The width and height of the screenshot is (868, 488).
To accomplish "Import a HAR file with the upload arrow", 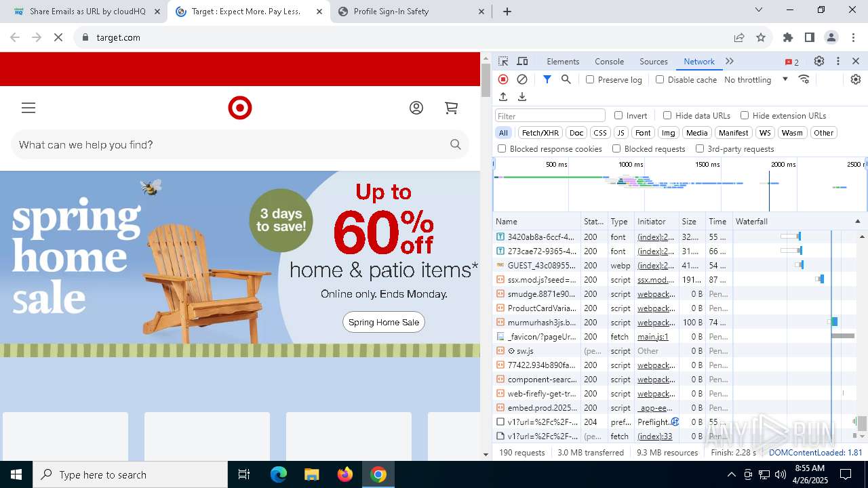I will [503, 97].
